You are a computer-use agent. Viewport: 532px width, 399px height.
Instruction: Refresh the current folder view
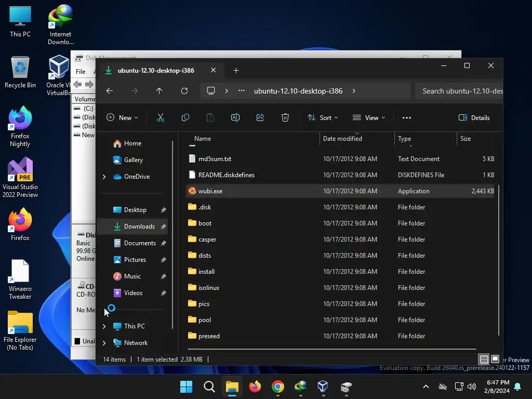[184, 91]
